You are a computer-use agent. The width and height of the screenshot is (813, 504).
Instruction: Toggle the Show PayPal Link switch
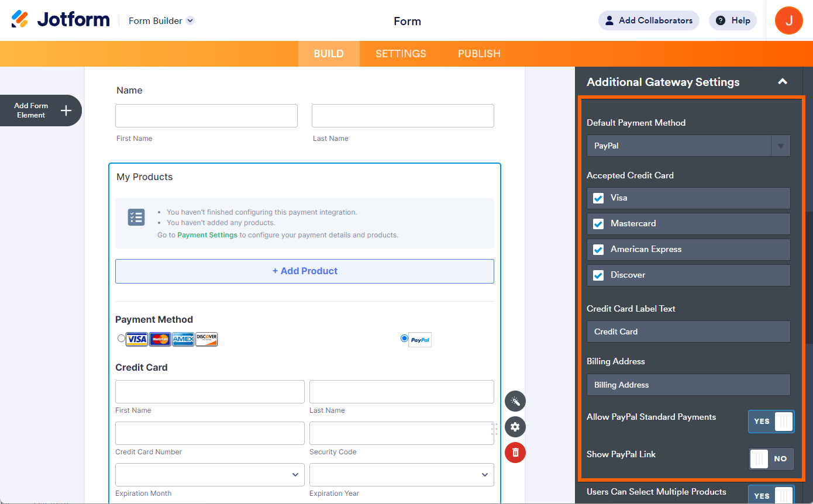point(771,458)
